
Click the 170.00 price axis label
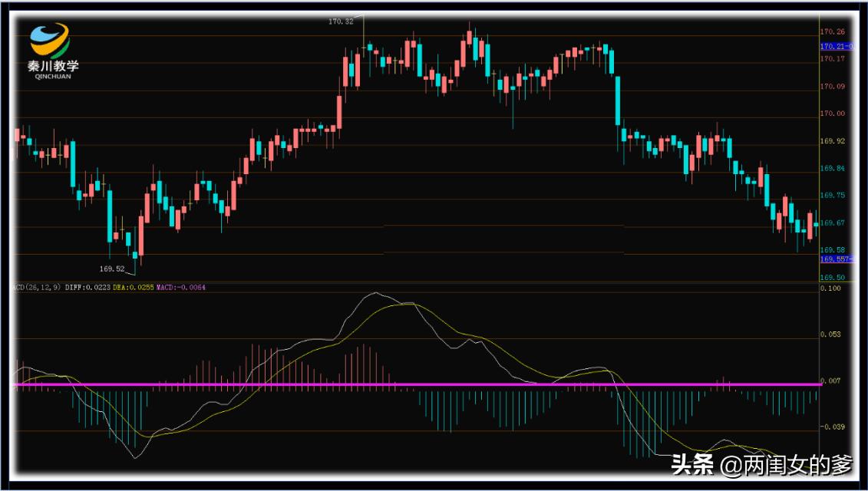pyautogui.click(x=833, y=114)
